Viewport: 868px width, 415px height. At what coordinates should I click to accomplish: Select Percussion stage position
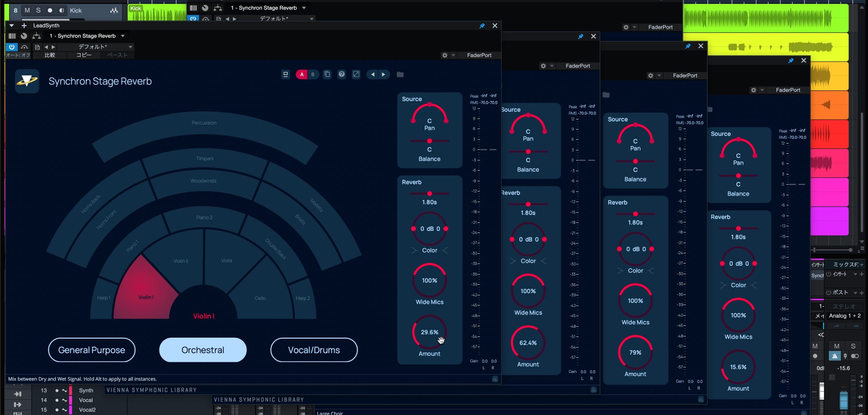click(204, 123)
